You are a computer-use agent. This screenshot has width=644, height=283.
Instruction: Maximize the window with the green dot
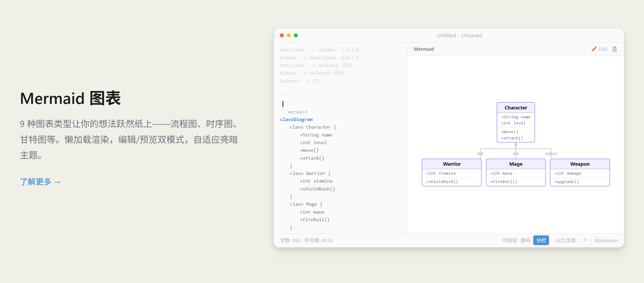pos(296,35)
